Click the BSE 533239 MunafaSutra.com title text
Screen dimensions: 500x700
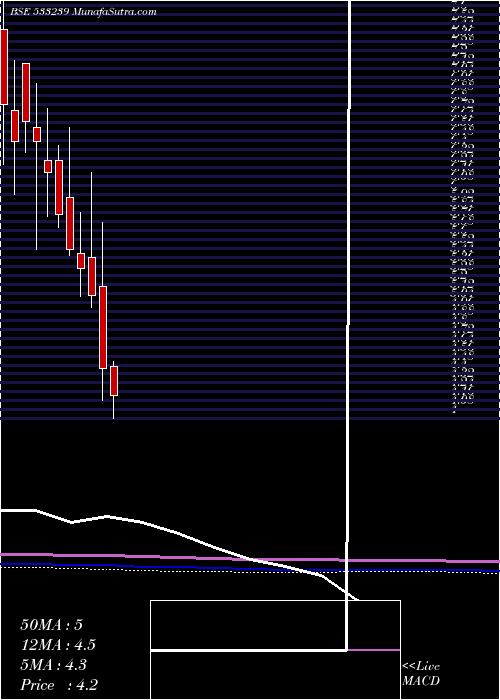(x=83, y=12)
